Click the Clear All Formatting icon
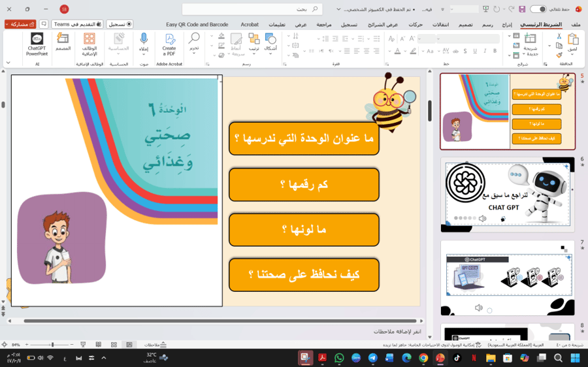 tap(391, 39)
